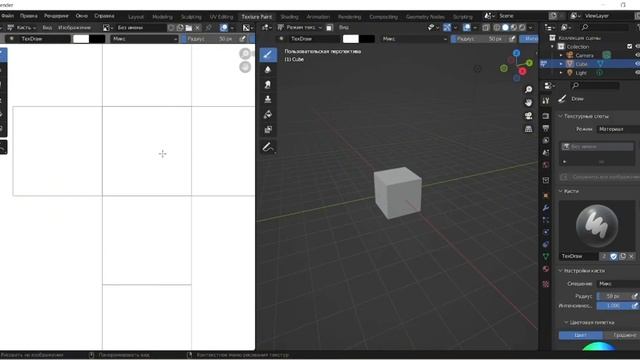
Task: Select the Color tab in color palette
Action: tap(580, 335)
